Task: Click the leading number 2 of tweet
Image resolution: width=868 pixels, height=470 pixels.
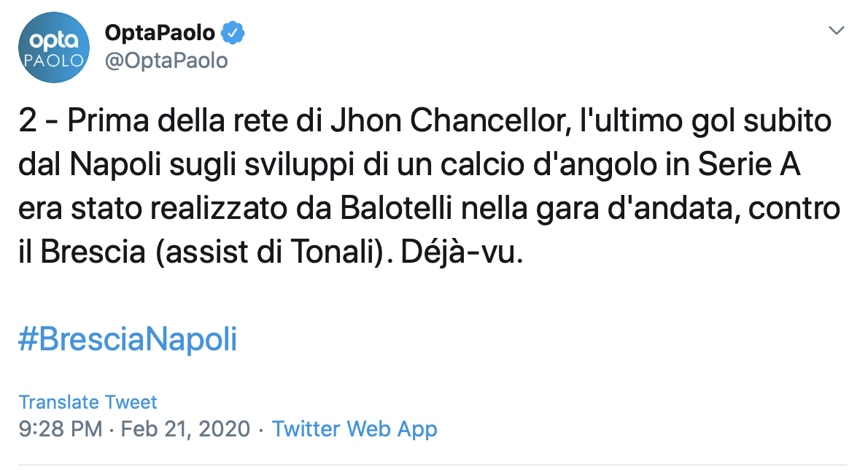Action: pyautogui.click(x=27, y=121)
